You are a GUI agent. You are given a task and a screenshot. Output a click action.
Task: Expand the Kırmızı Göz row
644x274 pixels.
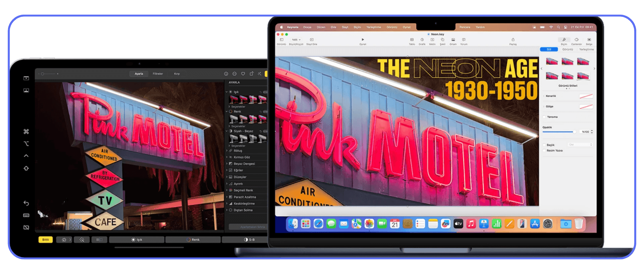[x=227, y=157]
